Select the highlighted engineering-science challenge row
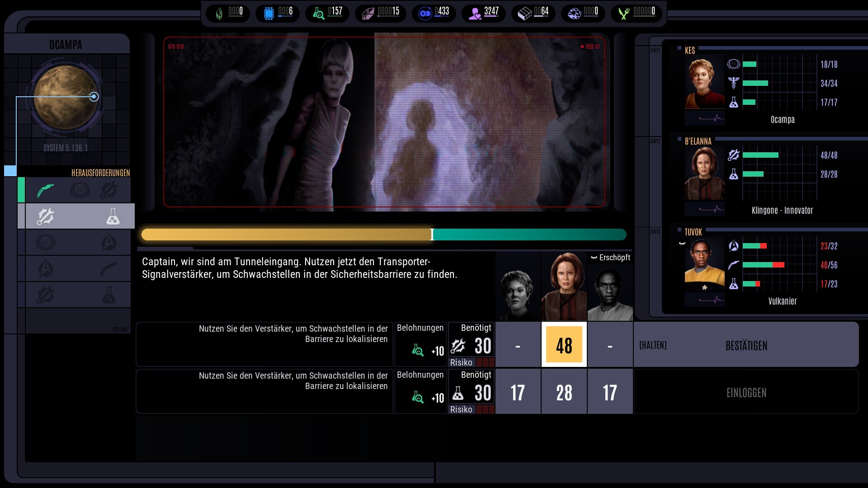The width and height of the screenshot is (868, 488). (x=76, y=216)
